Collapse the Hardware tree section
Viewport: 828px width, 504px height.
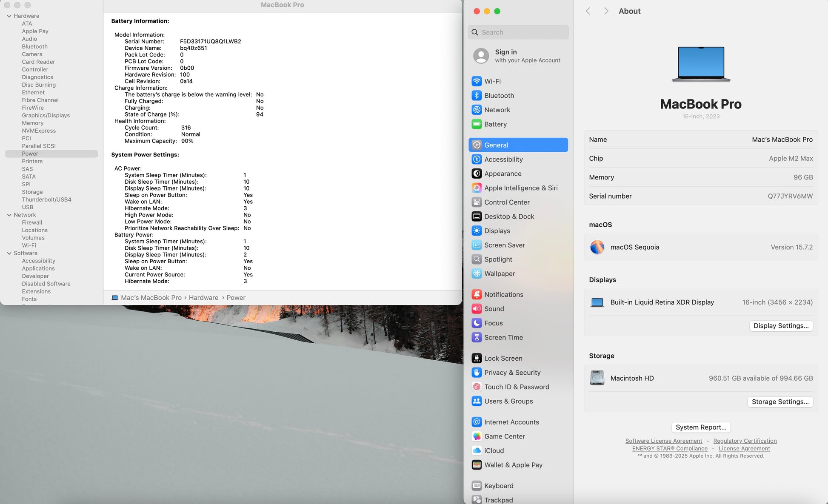(x=9, y=16)
